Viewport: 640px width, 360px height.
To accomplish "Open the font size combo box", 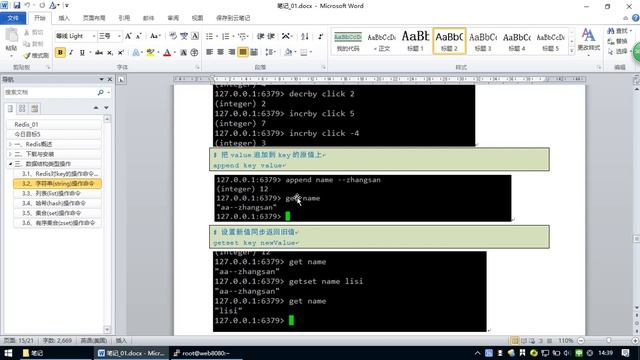I will tap(109, 36).
